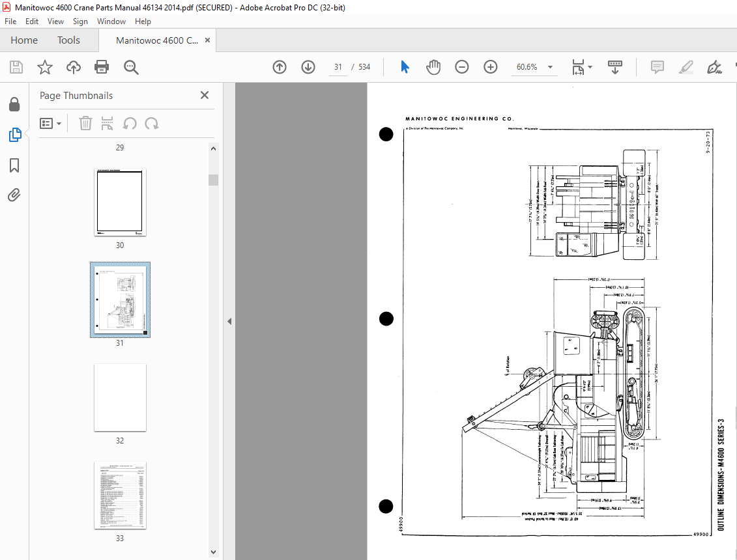Select page 32 thumbnail
The height and width of the screenshot is (560, 737).
(120, 397)
